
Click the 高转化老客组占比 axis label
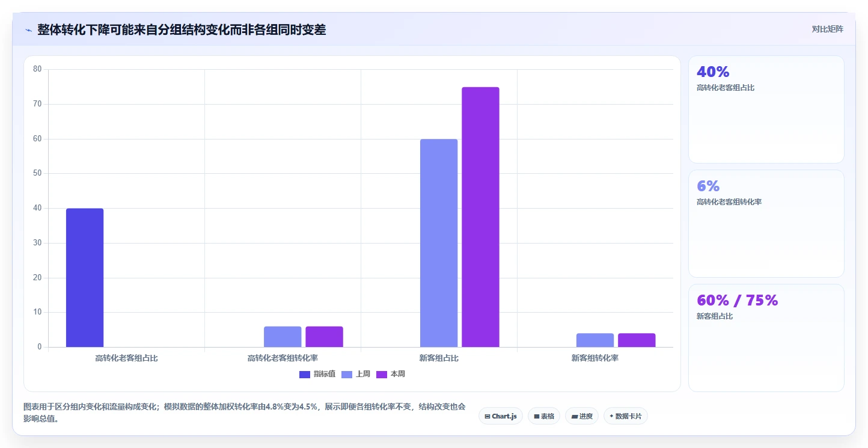[126, 358]
